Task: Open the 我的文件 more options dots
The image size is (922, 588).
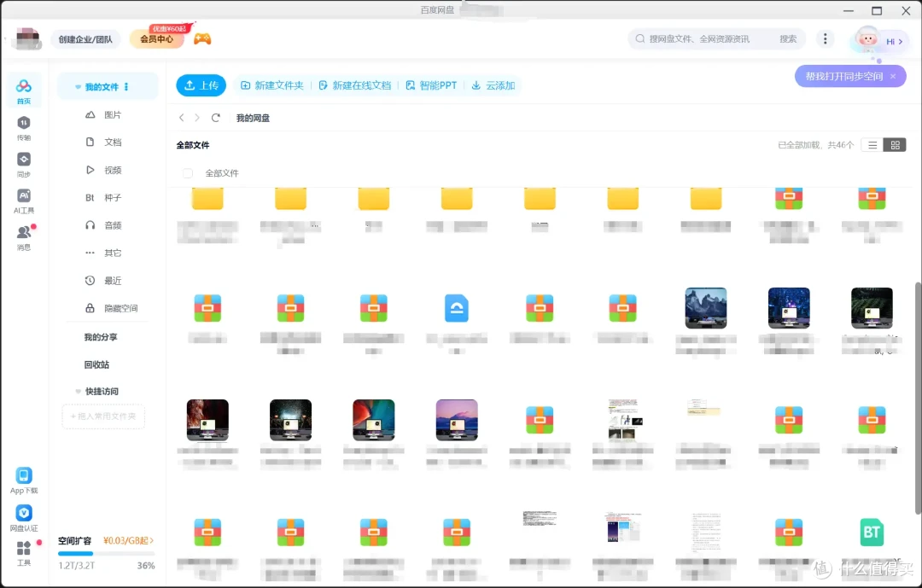Action: coord(126,86)
